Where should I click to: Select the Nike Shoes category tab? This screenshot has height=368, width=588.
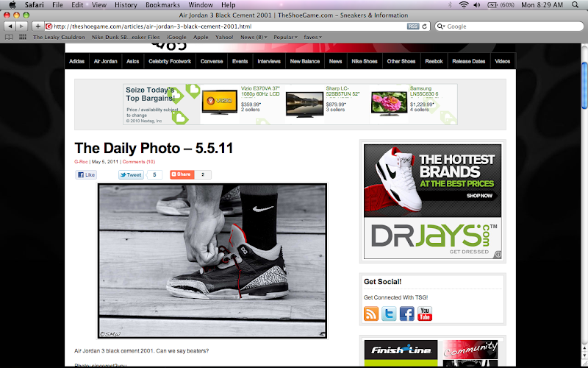(x=365, y=61)
